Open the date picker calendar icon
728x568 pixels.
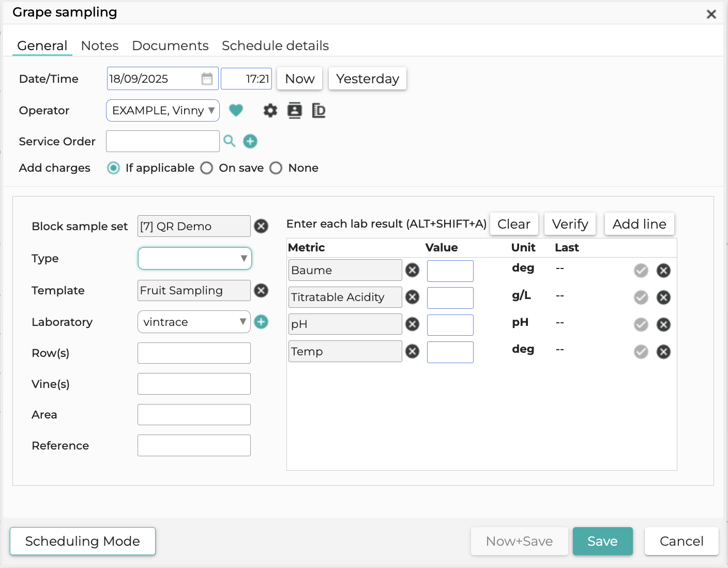click(x=207, y=79)
